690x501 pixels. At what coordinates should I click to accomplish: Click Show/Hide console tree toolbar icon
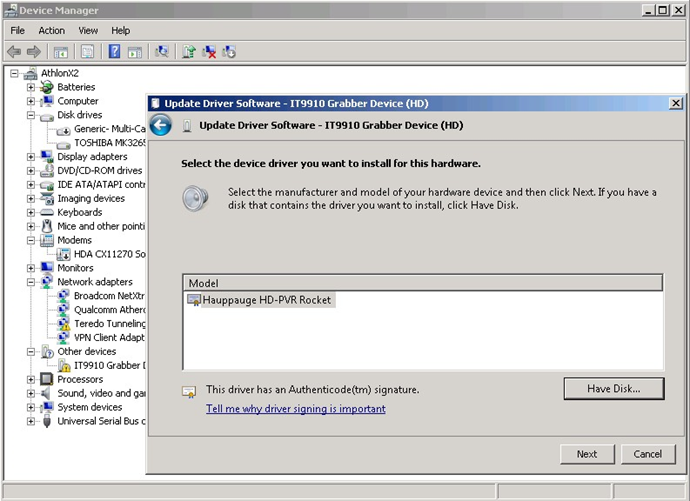tap(61, 52)
